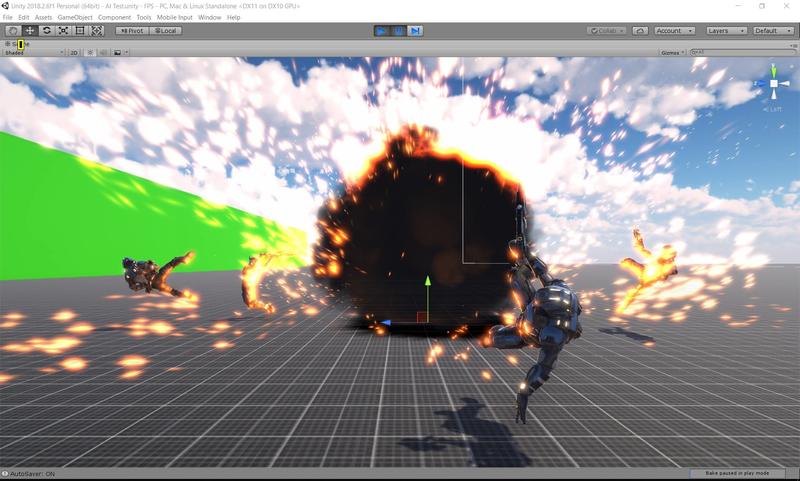Open the Tools menu
800x481 pixels.
pyautogui.click(x=144, y=17)
